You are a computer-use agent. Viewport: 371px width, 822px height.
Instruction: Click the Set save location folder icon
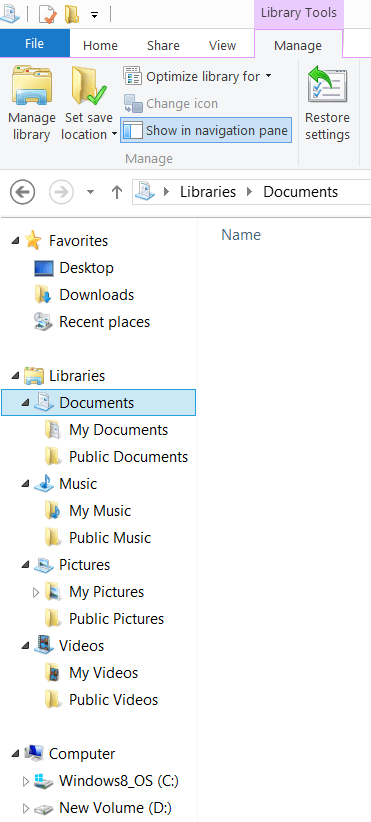tap(89, 85)
